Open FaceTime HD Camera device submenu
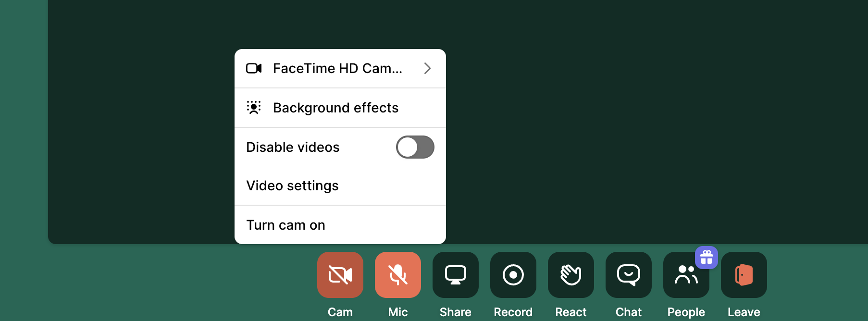Screen dimensions: 868x321 [x=337, y=68]
